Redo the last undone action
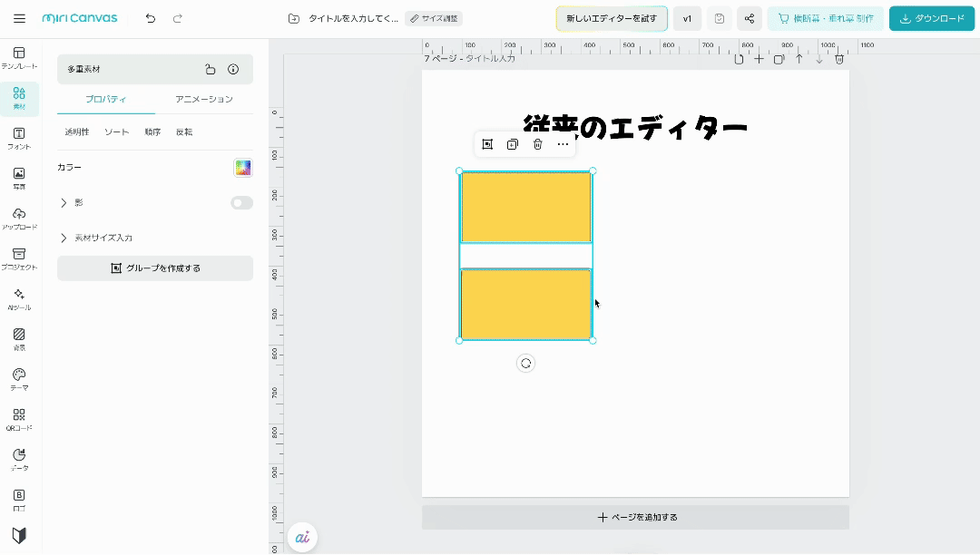 tap(178, 19)
